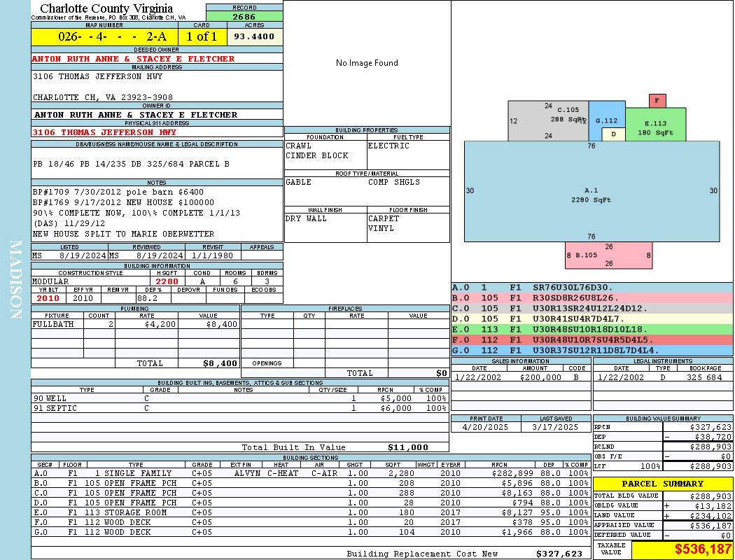
Task: Select the A.0 sketch legend row
Action: click(x=592, y=288)
